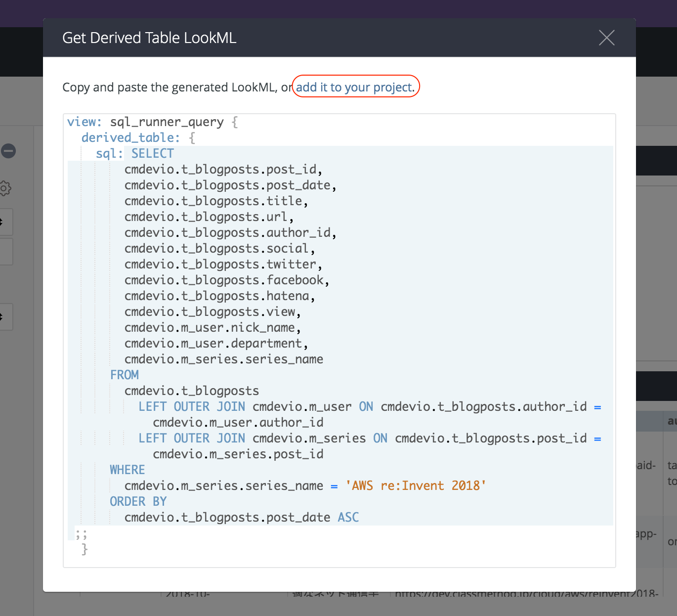The image size is (677, 616).
Task: Click the minus circle icon in the sidebar
Action: pos(8,151)
